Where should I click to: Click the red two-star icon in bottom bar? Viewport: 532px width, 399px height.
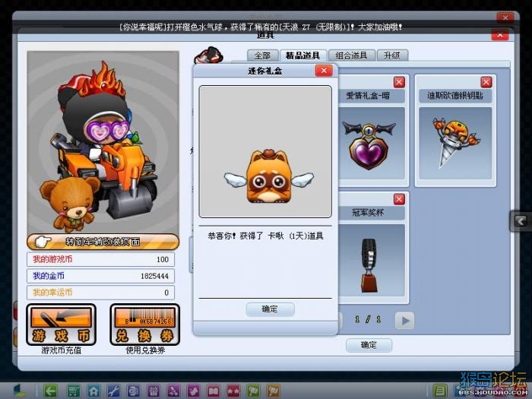[x=233, y=391]
